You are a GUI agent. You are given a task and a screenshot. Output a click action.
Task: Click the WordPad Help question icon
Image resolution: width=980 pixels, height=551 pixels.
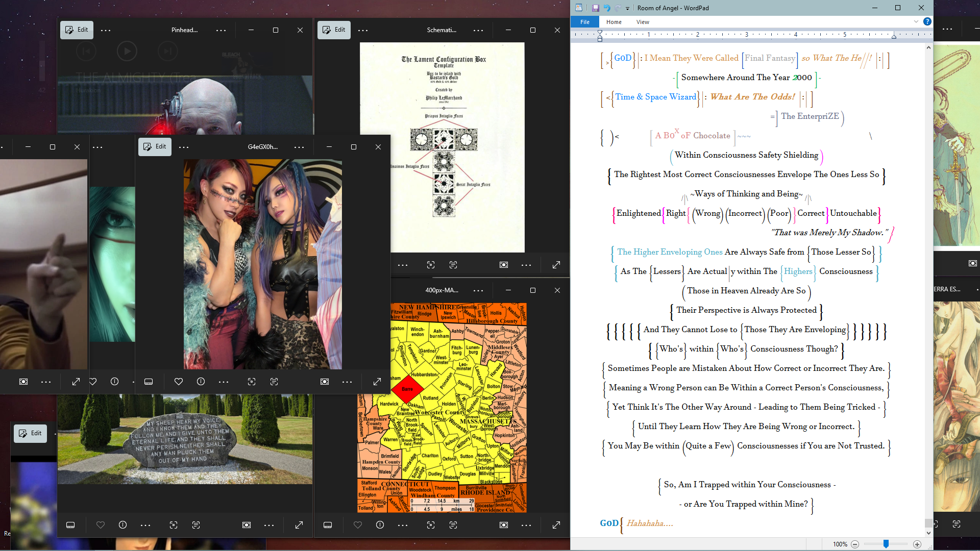[x=927, y=21]
